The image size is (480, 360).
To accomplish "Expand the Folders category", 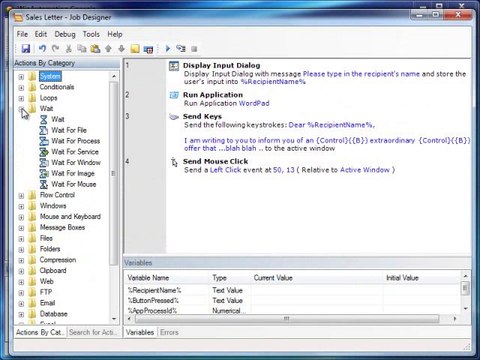I will (x=21, y=250).
